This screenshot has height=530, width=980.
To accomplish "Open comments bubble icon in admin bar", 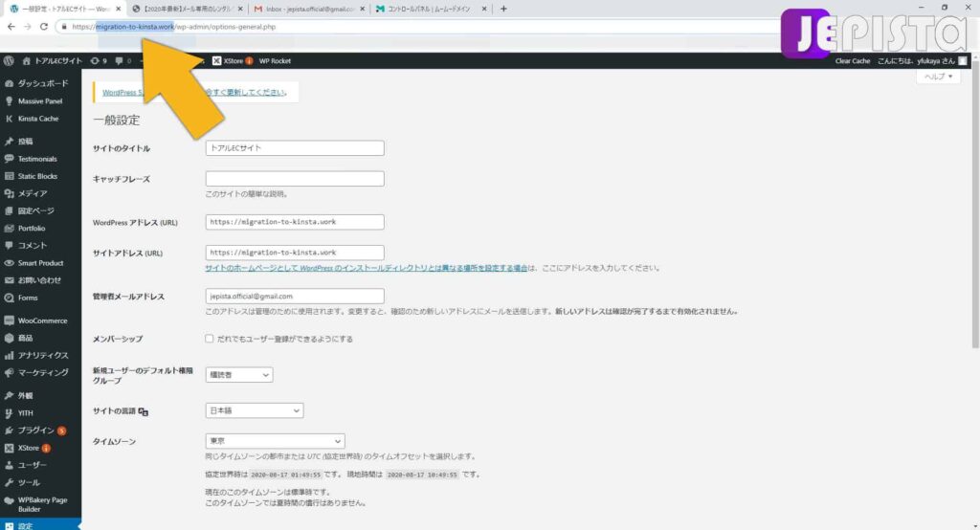I will [119, 60].
